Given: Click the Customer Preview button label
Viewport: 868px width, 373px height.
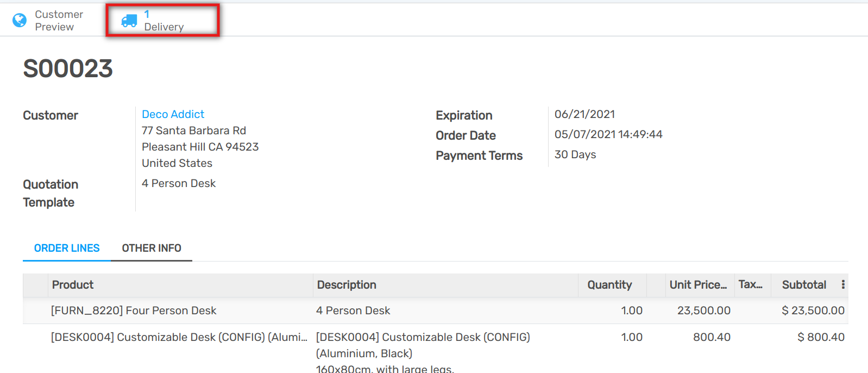Looking at the screenshot, I should coord(59,21).
